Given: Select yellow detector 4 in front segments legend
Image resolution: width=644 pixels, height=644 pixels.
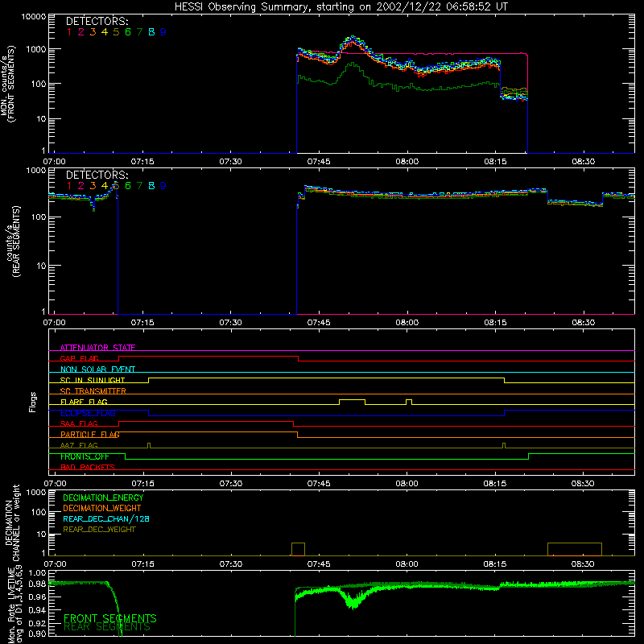Looking at the screenshot, I should point(105,32).
